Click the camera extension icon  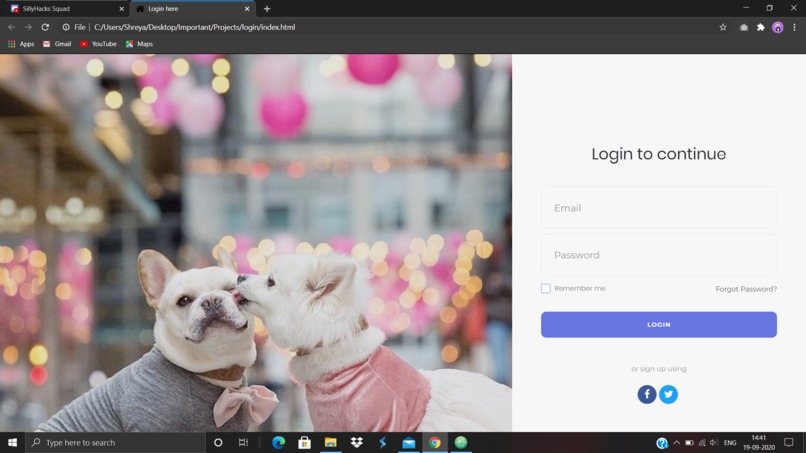pyautogui.click(x=744, y=27)
